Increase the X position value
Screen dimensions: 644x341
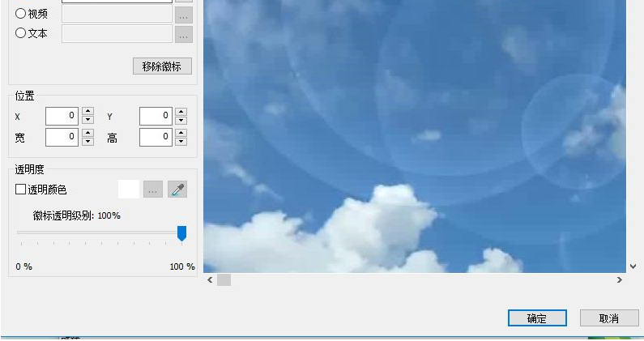pos(88,111)
